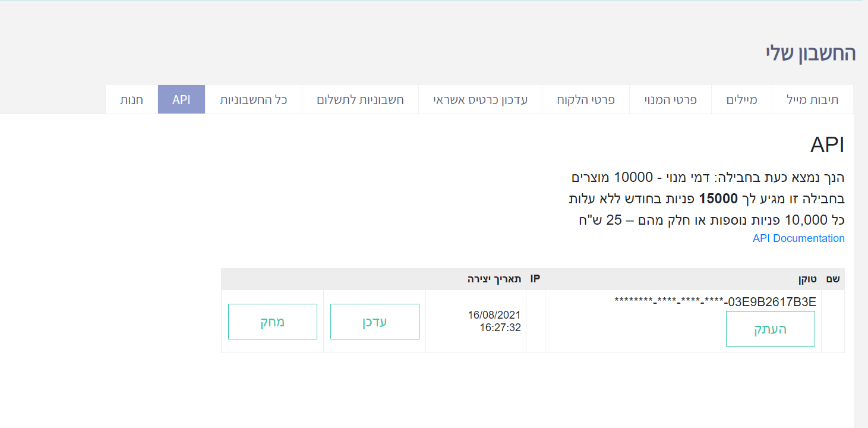The width and height of the screenshot is (868, 428).
Task: Show the חשבוניות לתשלום tab
Action: (360, 100)
